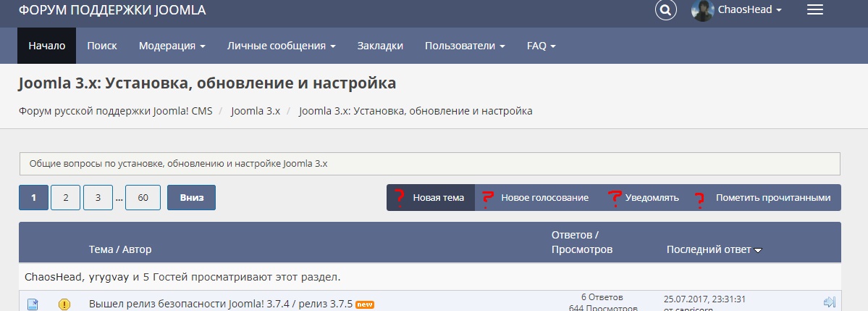Select the Начало tab
The image size is (868, 311).
click(47, 46)
